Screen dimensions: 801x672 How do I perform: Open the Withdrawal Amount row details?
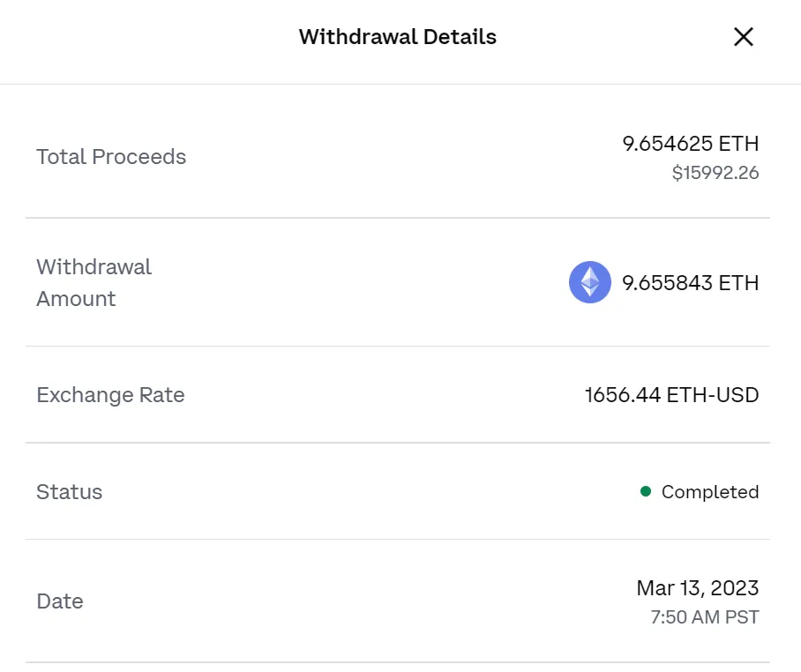[x=397, y=282]
